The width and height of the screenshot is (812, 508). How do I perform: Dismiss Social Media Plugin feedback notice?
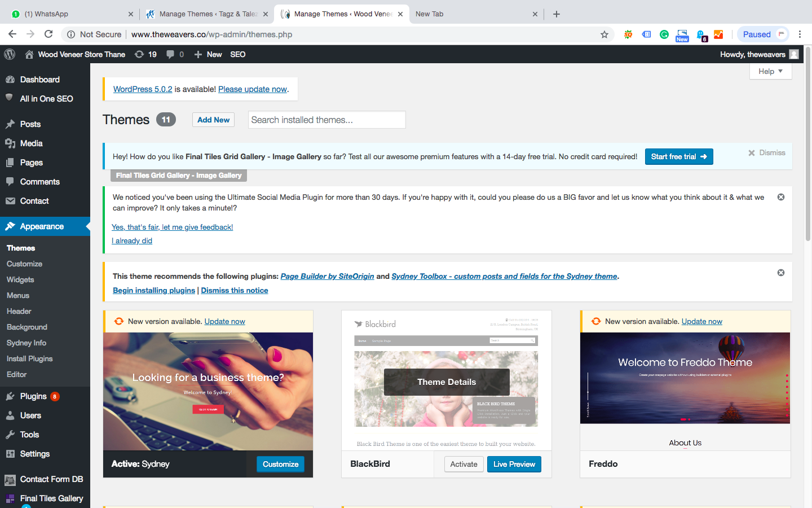click(781, 197)
